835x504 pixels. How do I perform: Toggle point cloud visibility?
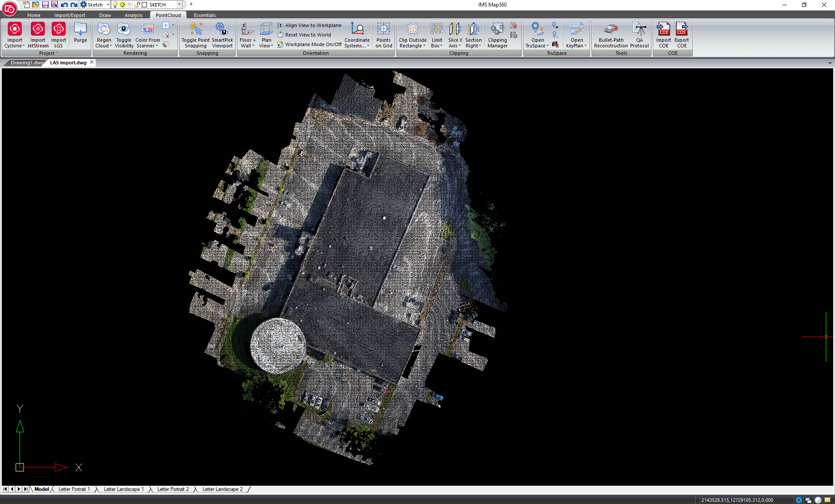point(124,30)
